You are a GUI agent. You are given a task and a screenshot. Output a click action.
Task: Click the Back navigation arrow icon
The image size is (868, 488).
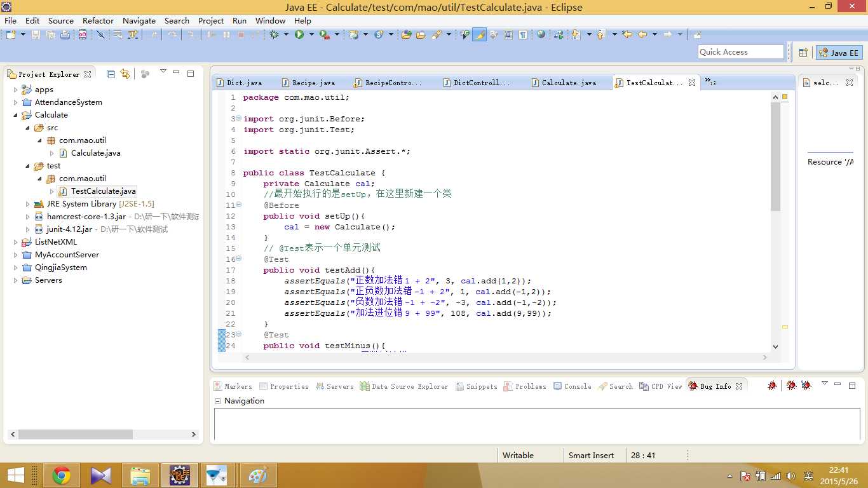(642, 35)
